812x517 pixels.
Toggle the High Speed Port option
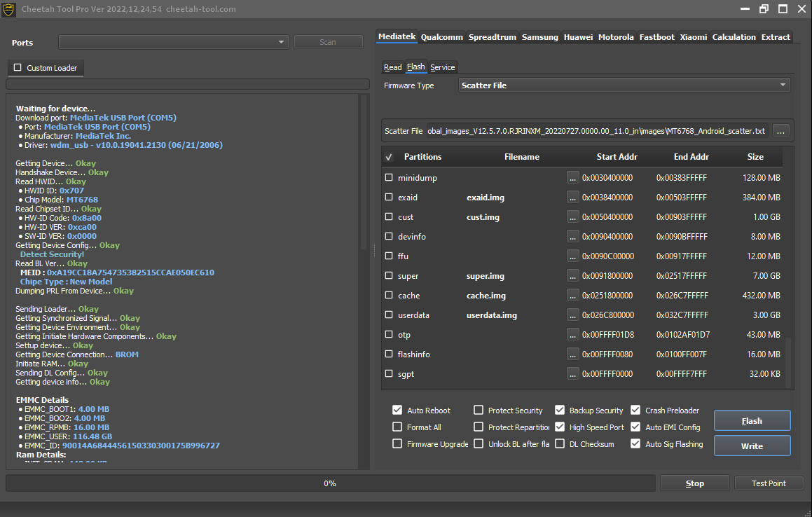(x=560, y=427)
